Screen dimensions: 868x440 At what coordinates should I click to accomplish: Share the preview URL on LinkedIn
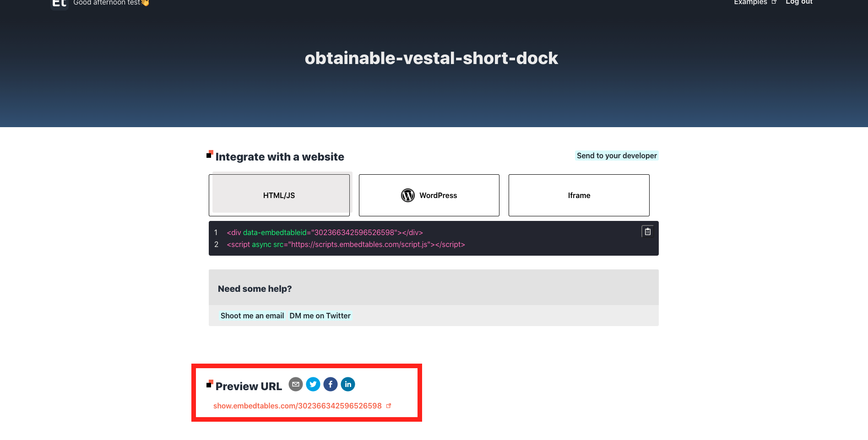[x=348, y=384]
